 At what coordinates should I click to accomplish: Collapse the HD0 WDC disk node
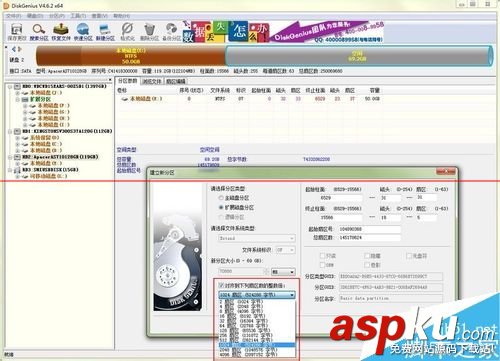point(10,86)
